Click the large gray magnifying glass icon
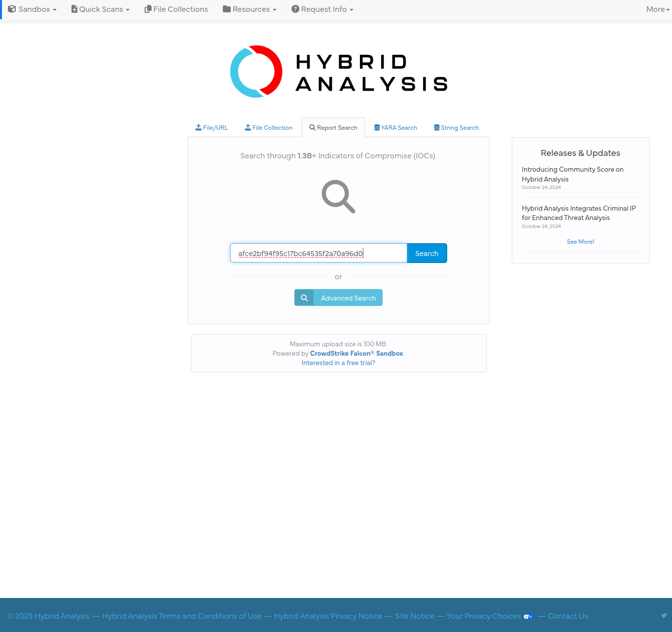672x632 pixels. (338, 196)
